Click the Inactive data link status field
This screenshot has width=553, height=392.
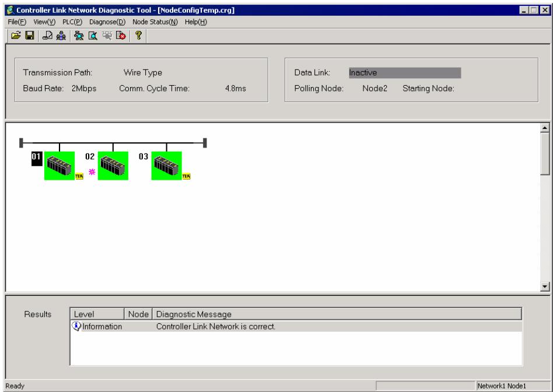405,73
